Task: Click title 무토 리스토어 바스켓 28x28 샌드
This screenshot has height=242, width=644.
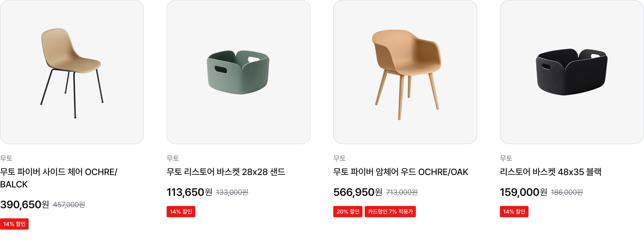Action: tap(226, 172)
